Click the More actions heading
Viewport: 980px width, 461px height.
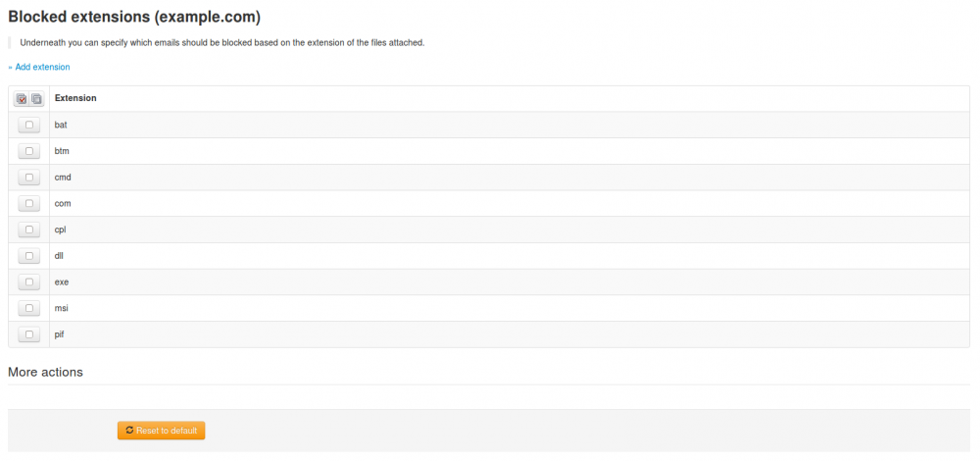point(45,373)
